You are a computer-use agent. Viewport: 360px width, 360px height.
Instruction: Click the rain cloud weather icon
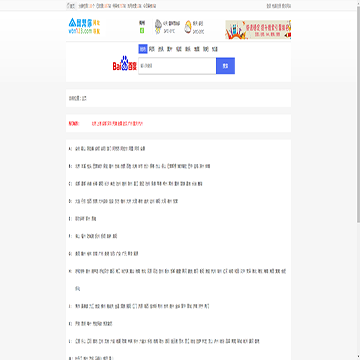point(158,27)
